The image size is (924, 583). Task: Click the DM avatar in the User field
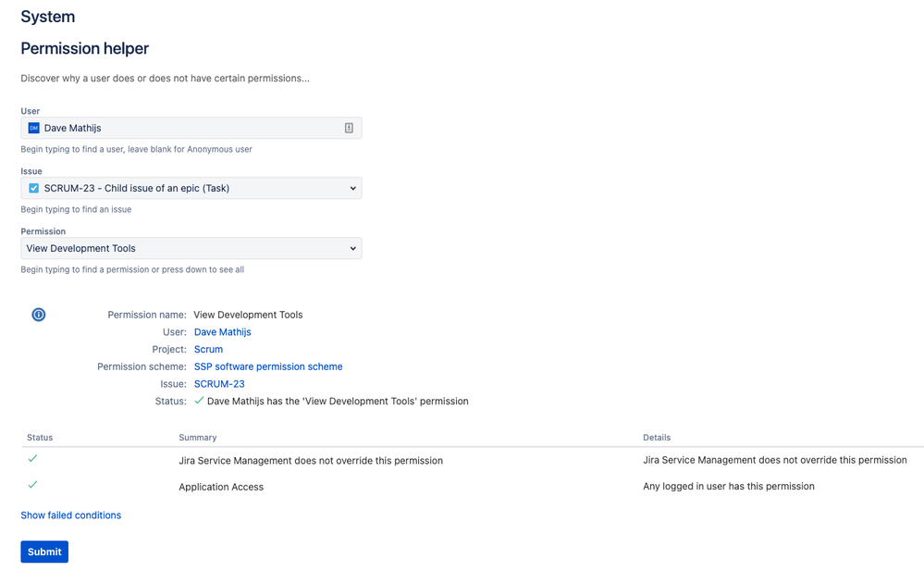[x=33, y=128]
